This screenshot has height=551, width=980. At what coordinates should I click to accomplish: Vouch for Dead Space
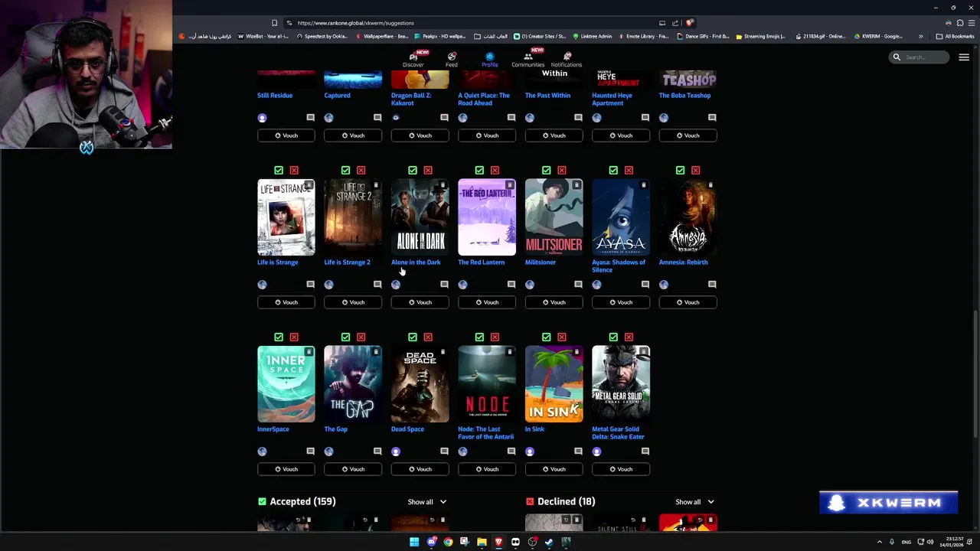420,469
